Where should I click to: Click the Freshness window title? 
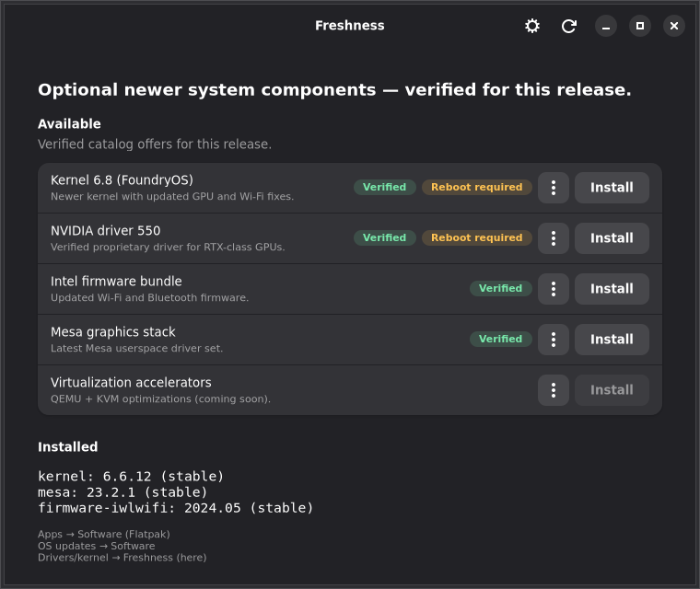click(x=350, y=26)
